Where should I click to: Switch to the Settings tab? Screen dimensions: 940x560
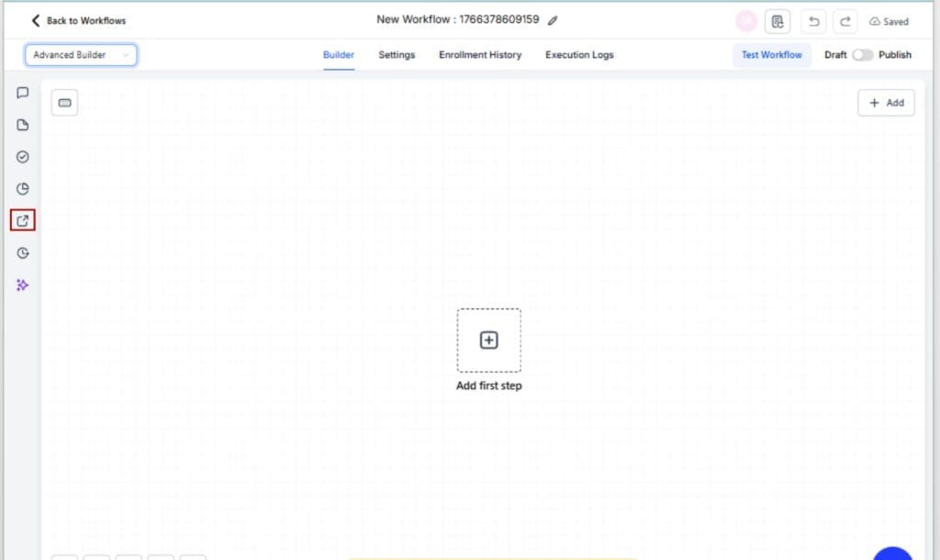pos(396,55)
